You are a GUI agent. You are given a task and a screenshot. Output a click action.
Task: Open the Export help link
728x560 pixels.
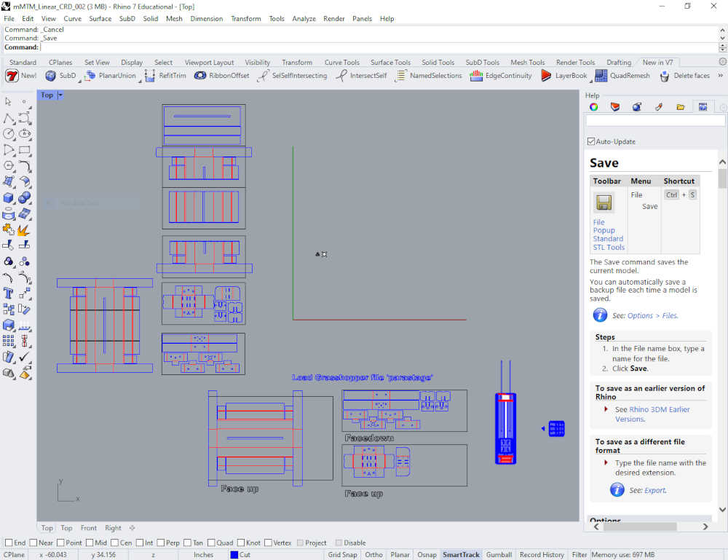[x=654, y=490]
